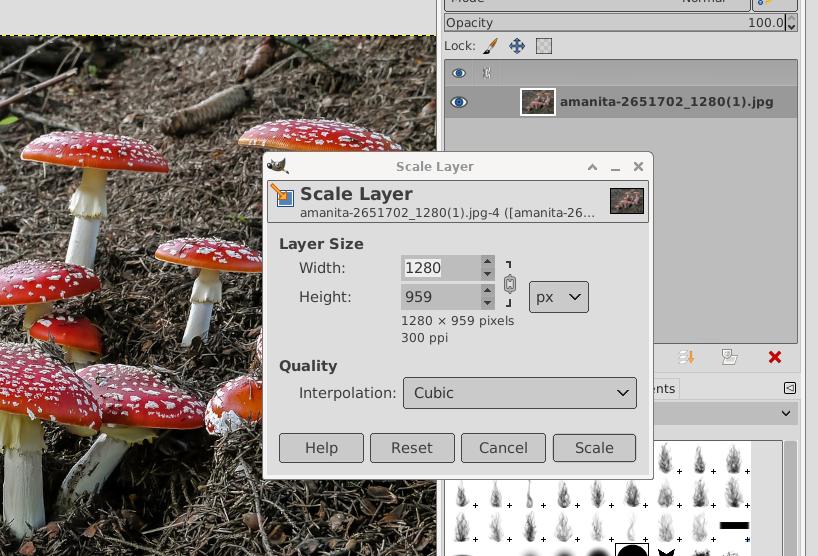The height and width of the screenshot is (556, 818).
Task: Open Help for Scale Layer
Action: coord(321,448)
